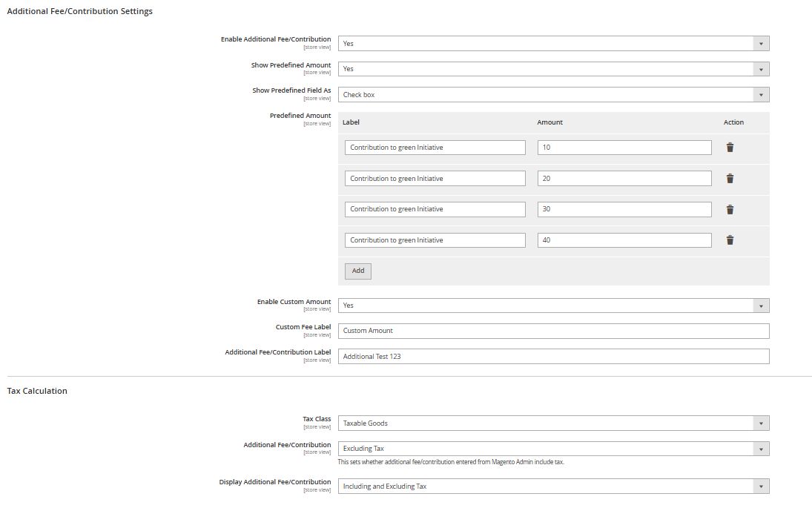Delete the predefined amount 40 row

click(x=730, y=240)
